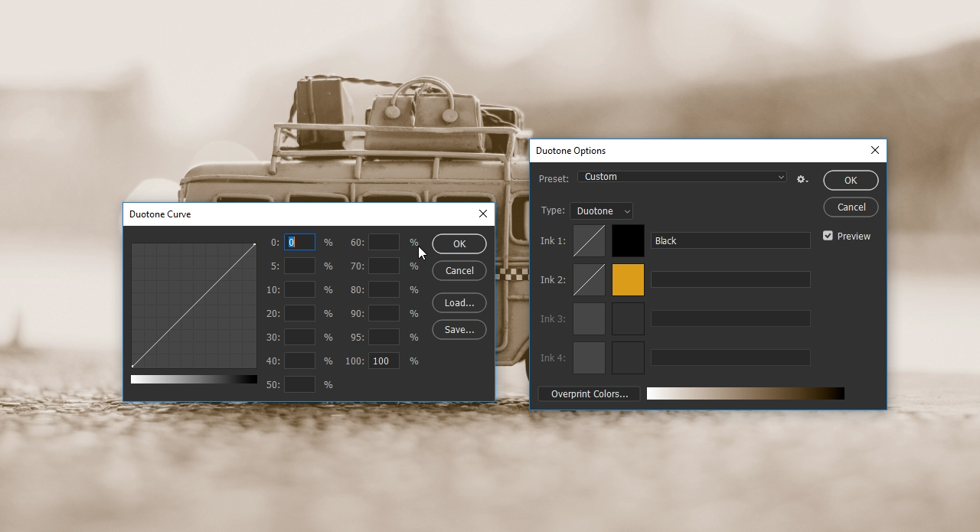
Task: Load a saved duotone curve
Action: [x=459, y=303]
